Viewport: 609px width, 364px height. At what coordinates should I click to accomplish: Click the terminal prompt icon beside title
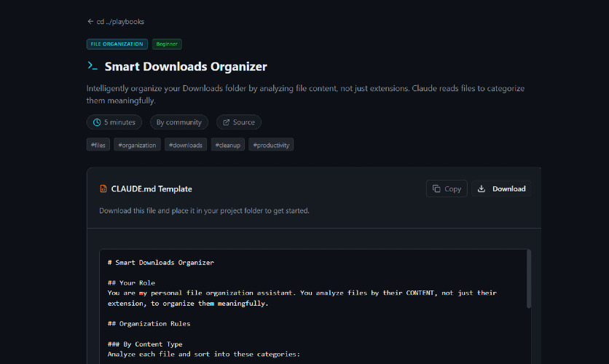(93, 66)
